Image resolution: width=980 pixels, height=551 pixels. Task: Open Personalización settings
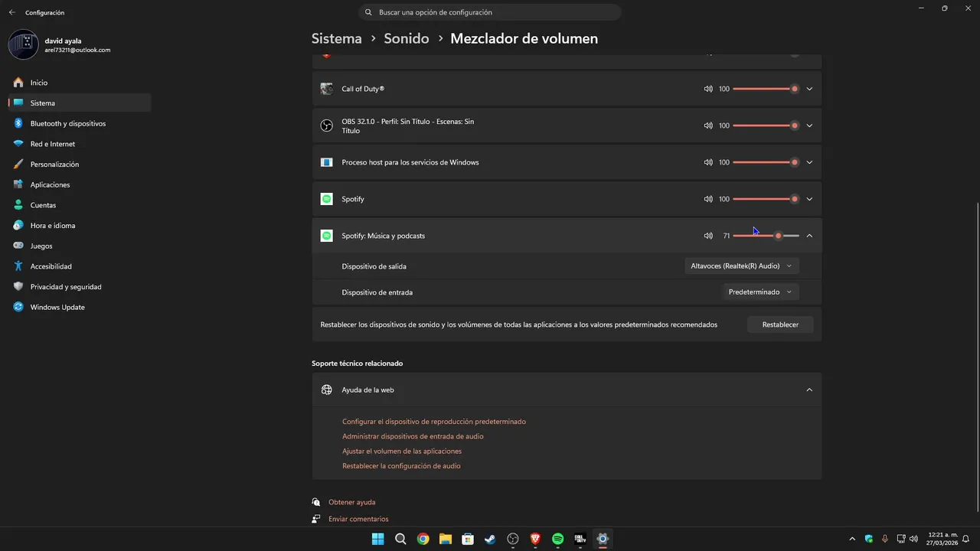tap(80, 165)
